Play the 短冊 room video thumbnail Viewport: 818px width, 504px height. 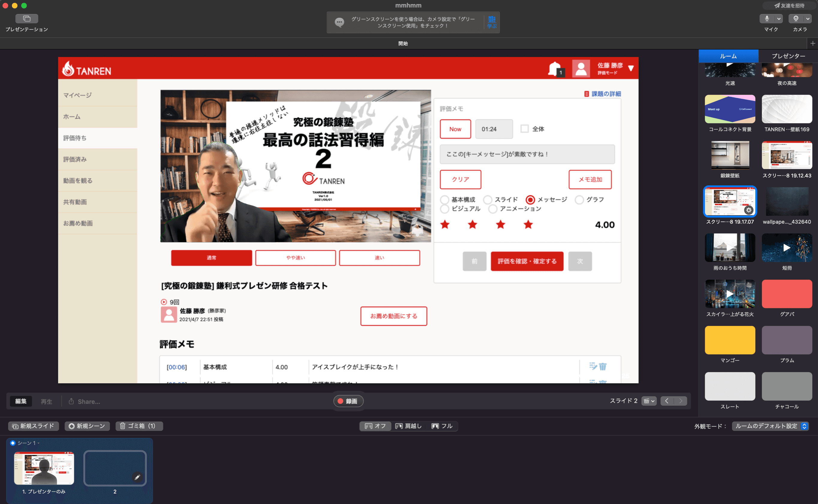tap(787, 248)
